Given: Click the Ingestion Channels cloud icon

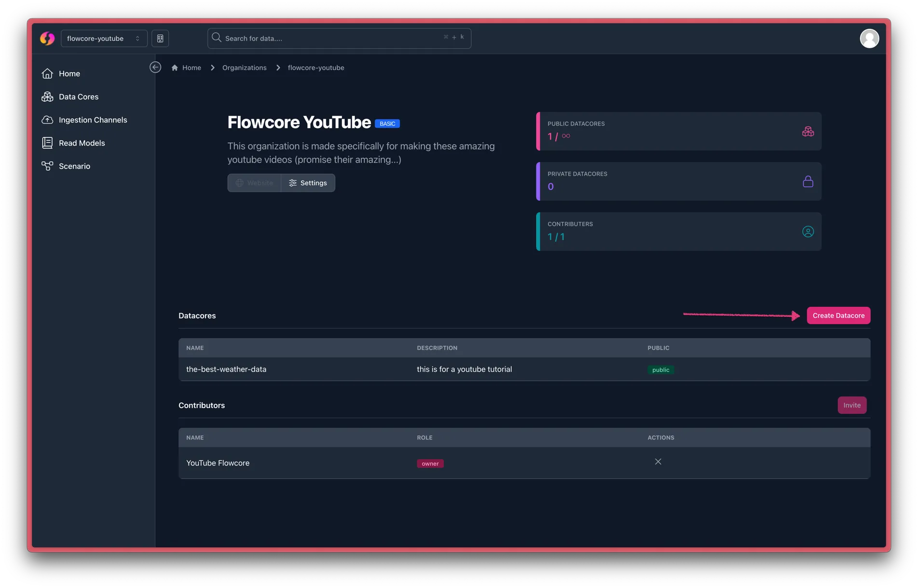Looking at the screenshot, I should point(47,120).
